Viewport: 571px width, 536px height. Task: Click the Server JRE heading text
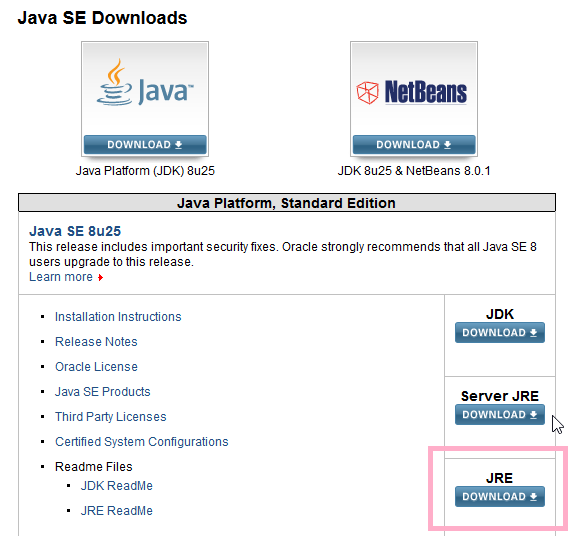500,396
